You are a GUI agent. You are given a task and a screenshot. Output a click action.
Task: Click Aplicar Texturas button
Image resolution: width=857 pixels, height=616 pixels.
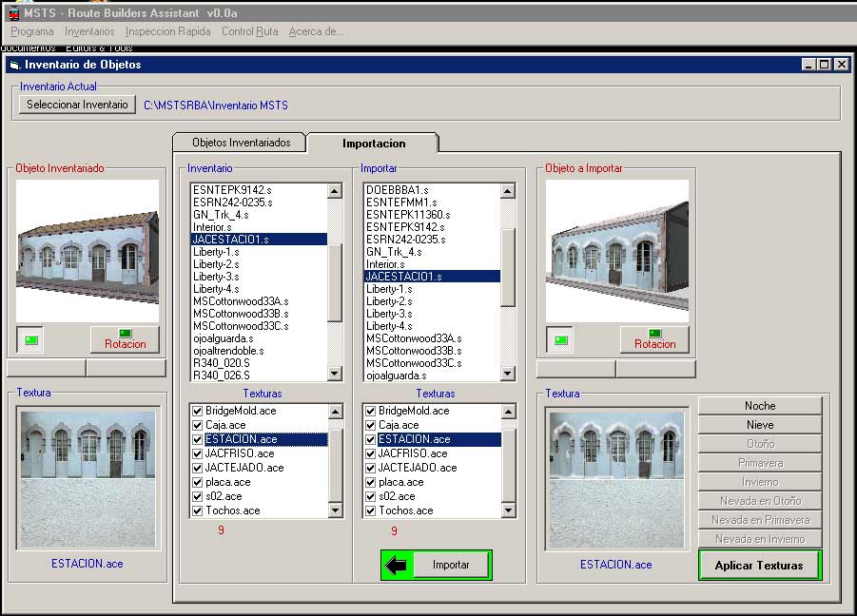758,565
